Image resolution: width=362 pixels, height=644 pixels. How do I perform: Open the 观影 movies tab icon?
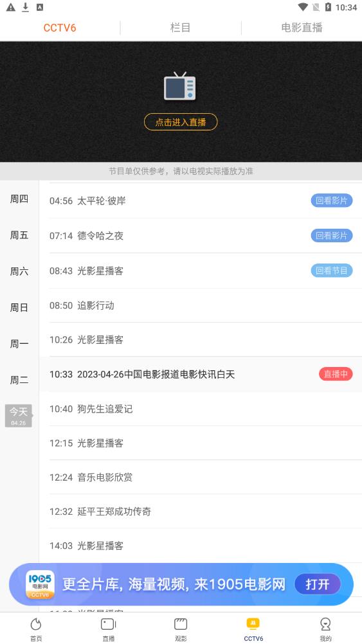(181, 624)
